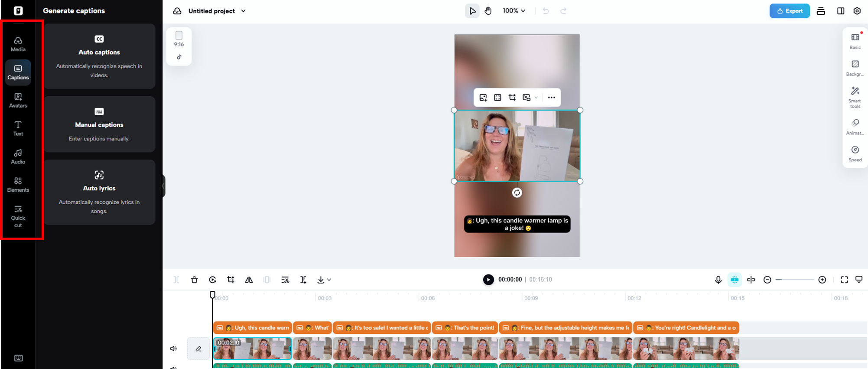The width and height of the screenshot is (868, 369).
Task: Open Smart tools panel
Action: 855,97
